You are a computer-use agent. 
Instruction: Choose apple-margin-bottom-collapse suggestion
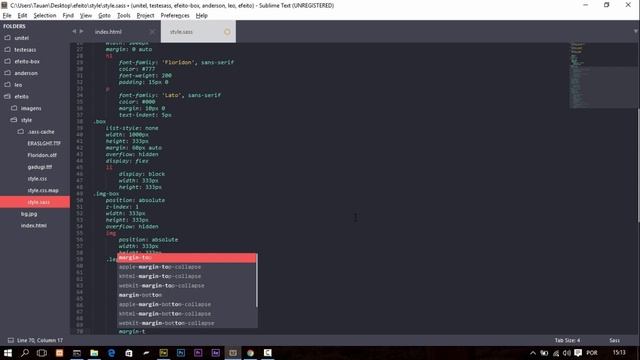(x=187, y=304)
